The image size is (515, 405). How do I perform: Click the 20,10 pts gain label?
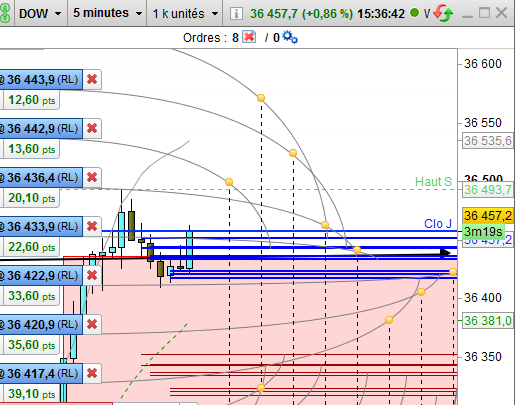pyautogui.click(x=31, y=198)
